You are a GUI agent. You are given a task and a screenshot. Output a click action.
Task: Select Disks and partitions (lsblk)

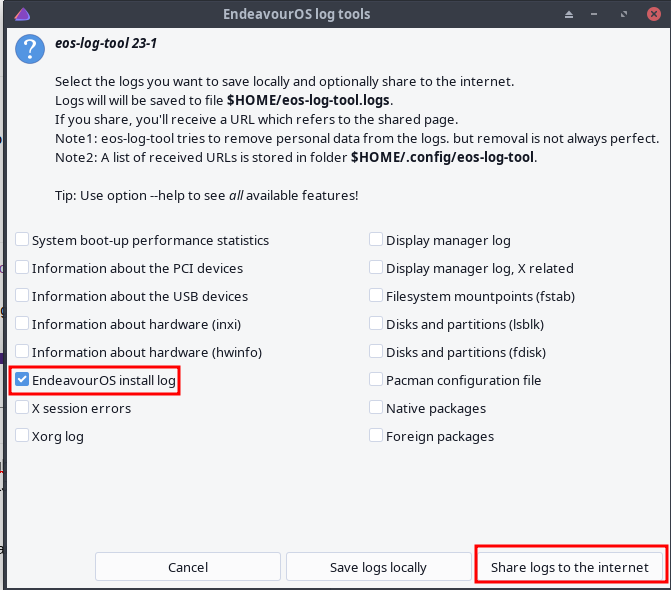(x=376, y=323)
